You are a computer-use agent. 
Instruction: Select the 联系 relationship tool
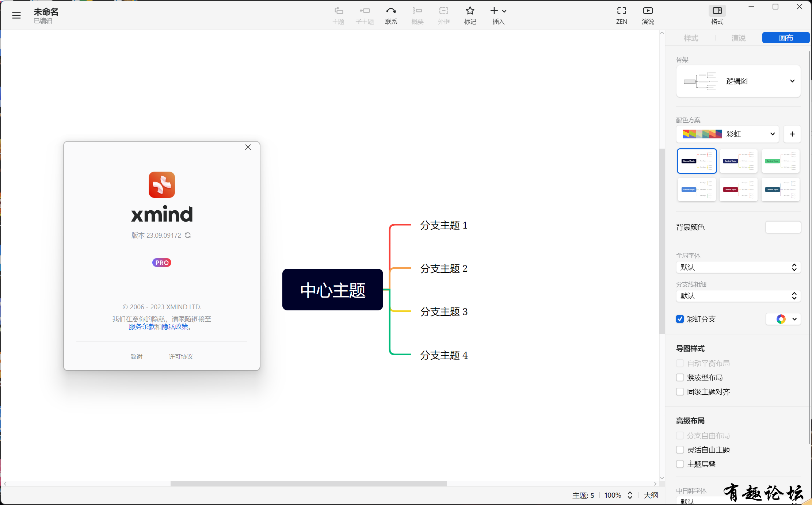pyautogui.click(x=391, y=16)
